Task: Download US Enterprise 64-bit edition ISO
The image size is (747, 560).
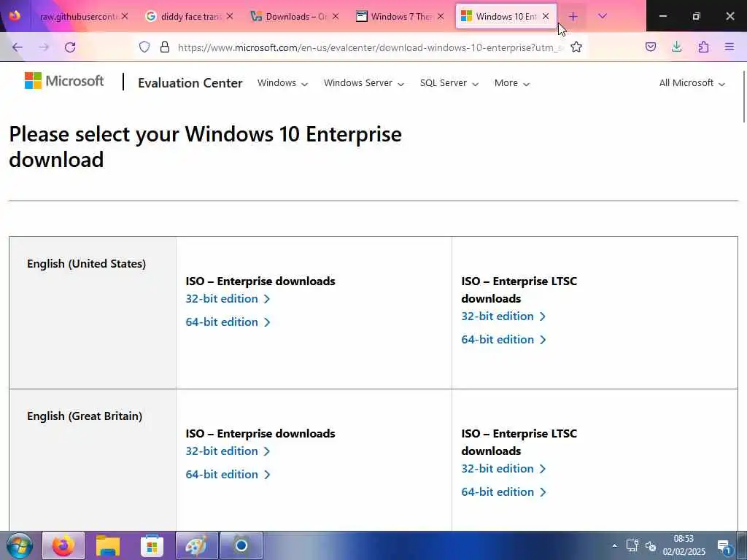Action: (228, 322)
